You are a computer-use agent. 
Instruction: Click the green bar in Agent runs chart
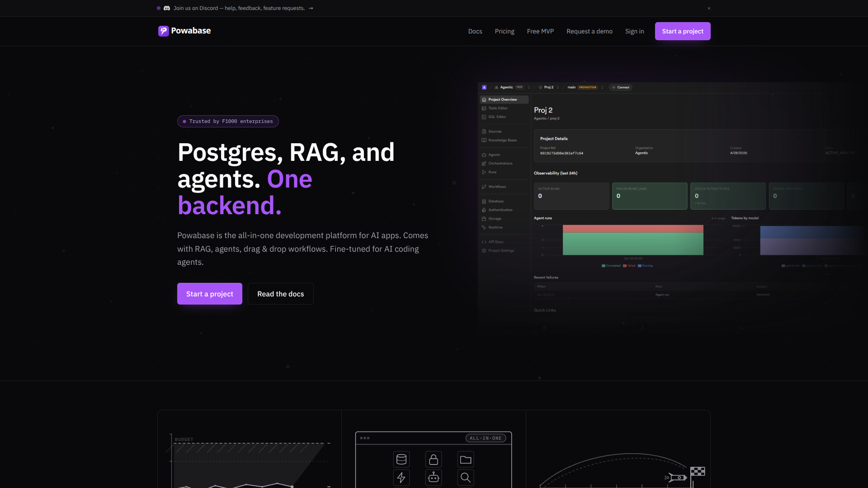pyautogui.click(x=633, y=244)
